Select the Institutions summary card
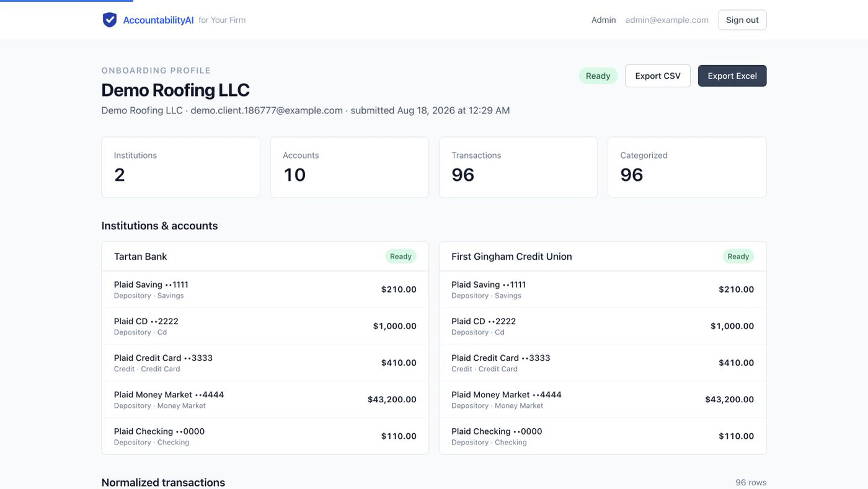 [x=180, y=167]
